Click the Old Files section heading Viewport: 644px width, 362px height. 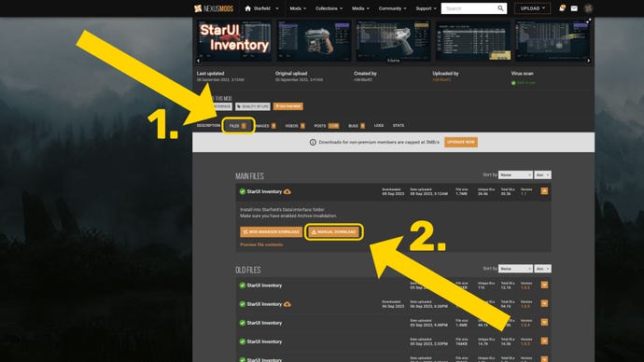[248, 270]
